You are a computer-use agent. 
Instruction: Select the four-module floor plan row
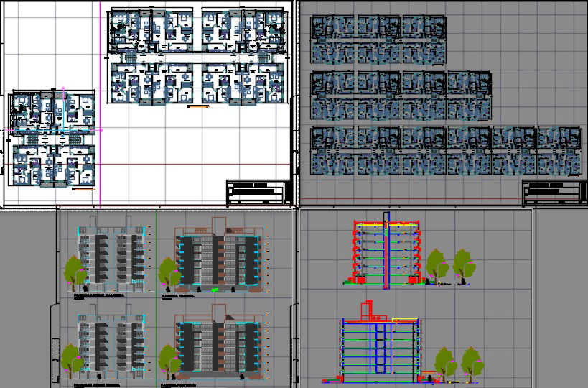click(x=401, y=96)
